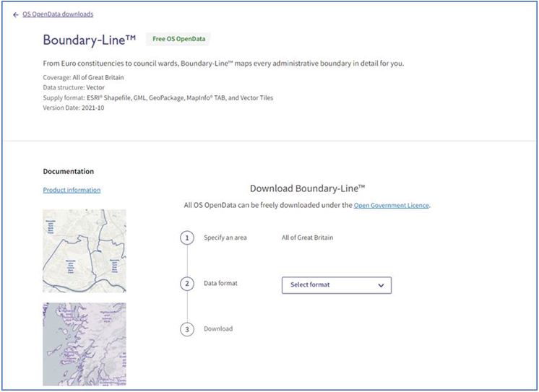Open the Scottish coastline map thumbnail
The width and height of the screenshot is (539, 392).
(85, 344)
